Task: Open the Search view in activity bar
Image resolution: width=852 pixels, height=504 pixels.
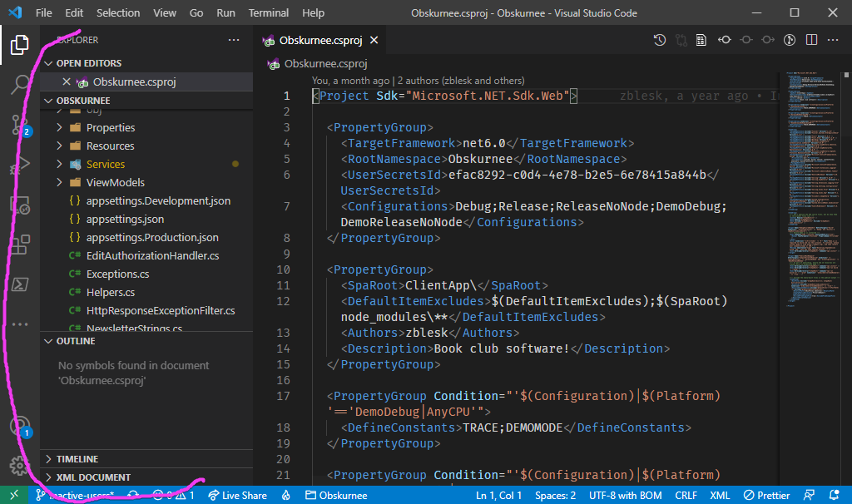Action: 20,85
